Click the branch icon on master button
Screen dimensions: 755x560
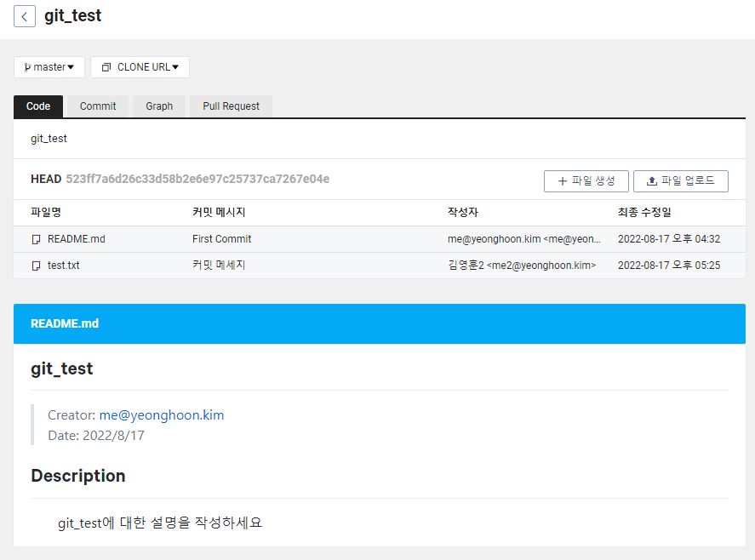tap(27, 67)
